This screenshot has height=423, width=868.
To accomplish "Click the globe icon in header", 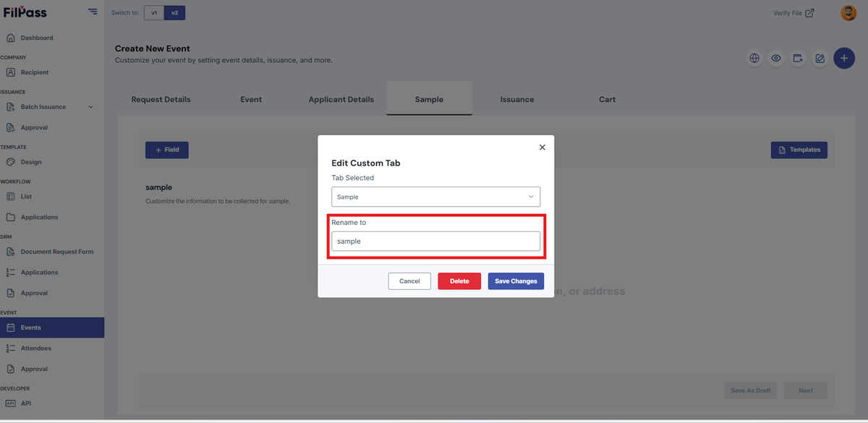I will (x=754, y=59).
